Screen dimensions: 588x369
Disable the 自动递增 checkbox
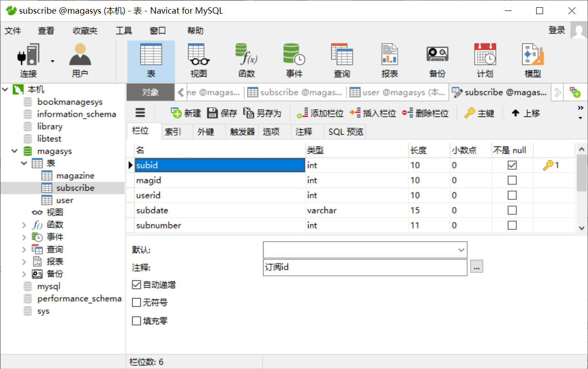pyautogui.click(x=136, y=285)
